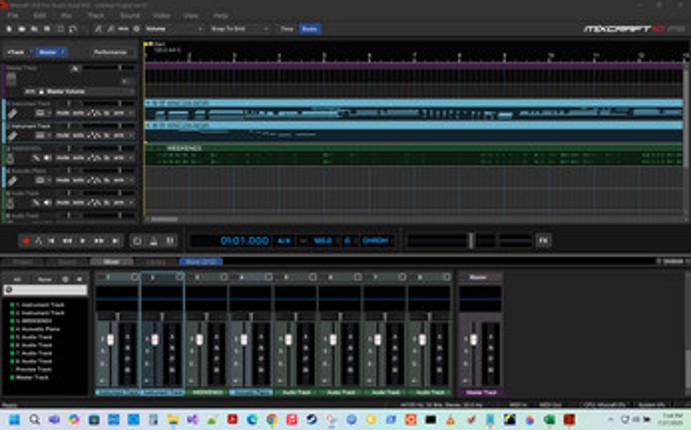Image resolution: width=691 pixels, height=430 pixels.
Task: Click the FX button in the transport bar
Action: (x=543, y=241)
